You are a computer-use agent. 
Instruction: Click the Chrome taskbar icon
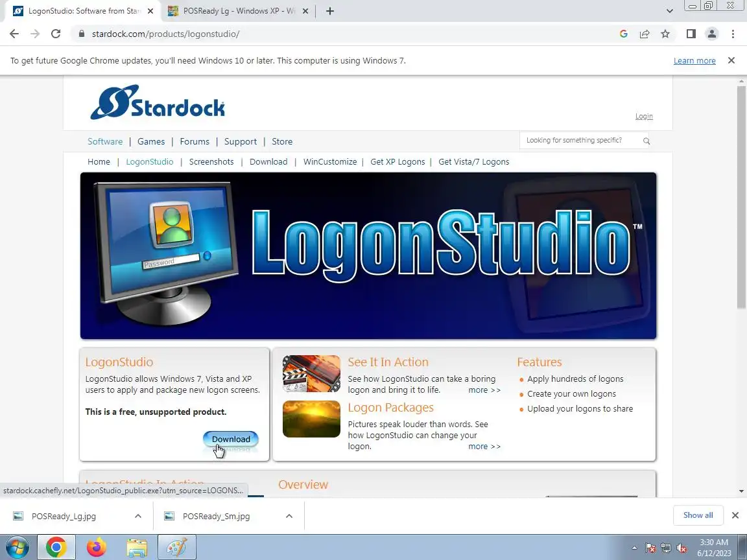click(x=56, y=548)
